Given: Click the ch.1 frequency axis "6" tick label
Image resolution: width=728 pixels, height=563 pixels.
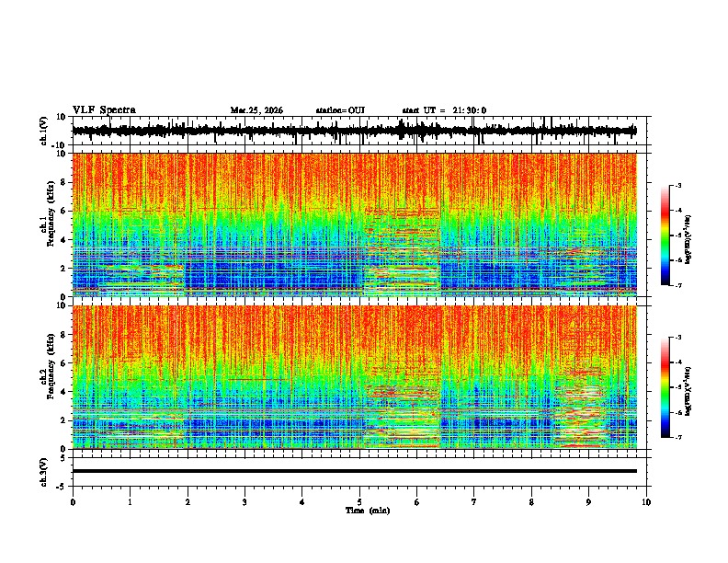Looking at the screenshot, I should [x=63, y=211].
